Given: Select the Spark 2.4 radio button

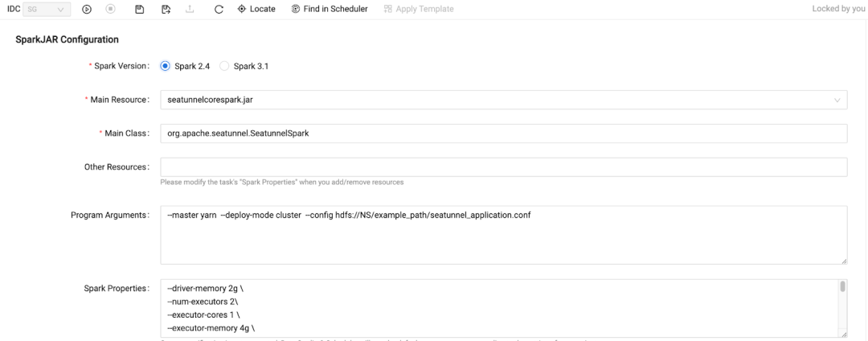Looking at the screenshot, I should pos(166,65).
